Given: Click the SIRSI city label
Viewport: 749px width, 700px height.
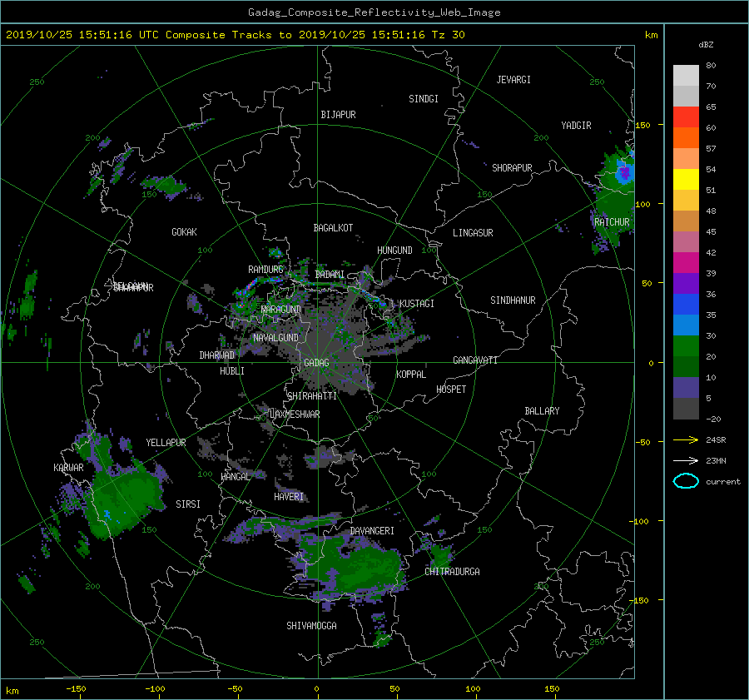Looking at the screenshot, I should [188, 504].
